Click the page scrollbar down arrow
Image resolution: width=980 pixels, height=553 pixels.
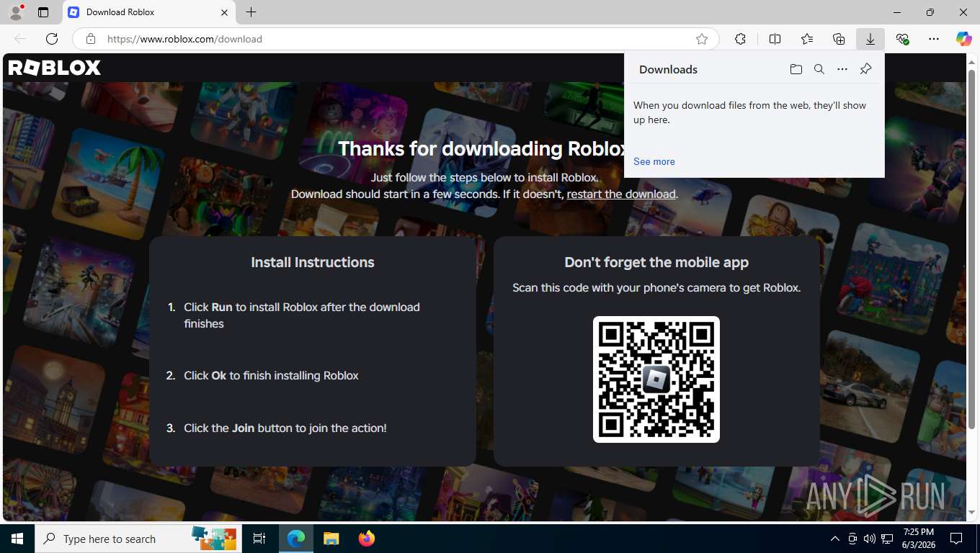[x=973, y=513]
